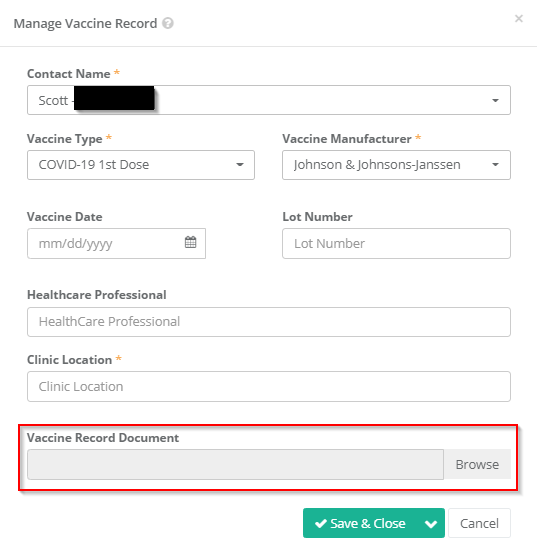Click the Vaccine Date field label

pyautogui.click(x=65, y=217)
